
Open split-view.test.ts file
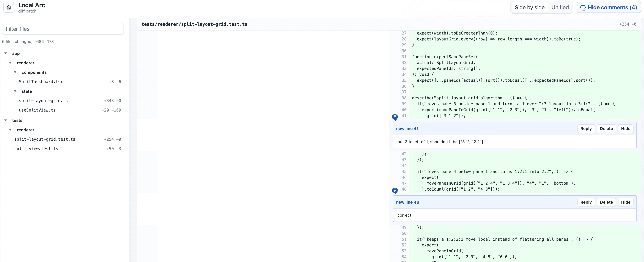coord(36,149)
